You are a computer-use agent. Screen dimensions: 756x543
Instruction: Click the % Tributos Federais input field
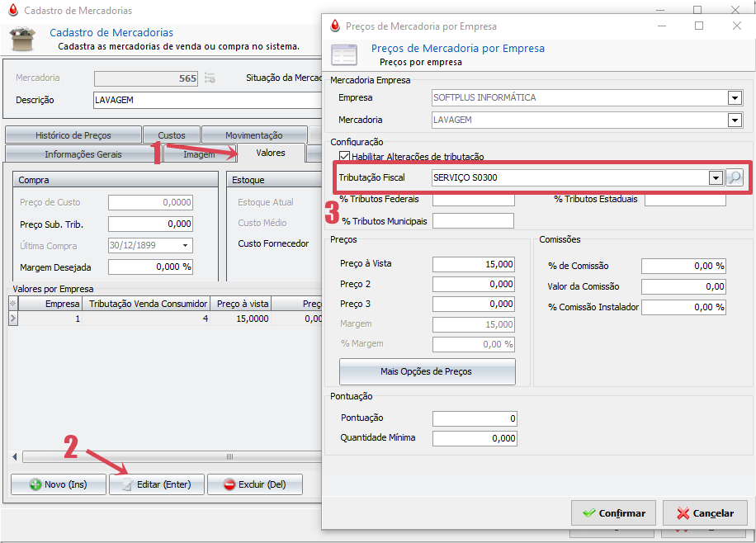pos(474,201)
